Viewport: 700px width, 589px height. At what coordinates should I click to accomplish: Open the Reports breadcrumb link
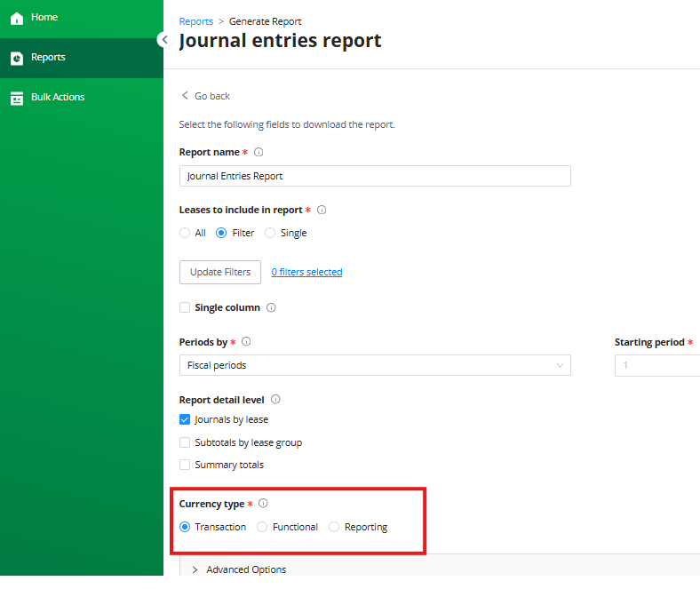click(x=196, y=21)
